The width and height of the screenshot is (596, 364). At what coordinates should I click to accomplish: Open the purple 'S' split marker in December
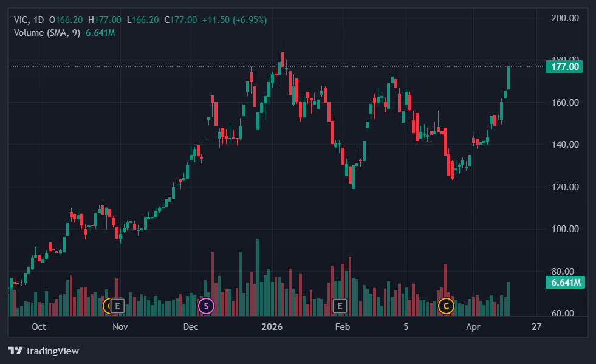[x=206, y=306]
